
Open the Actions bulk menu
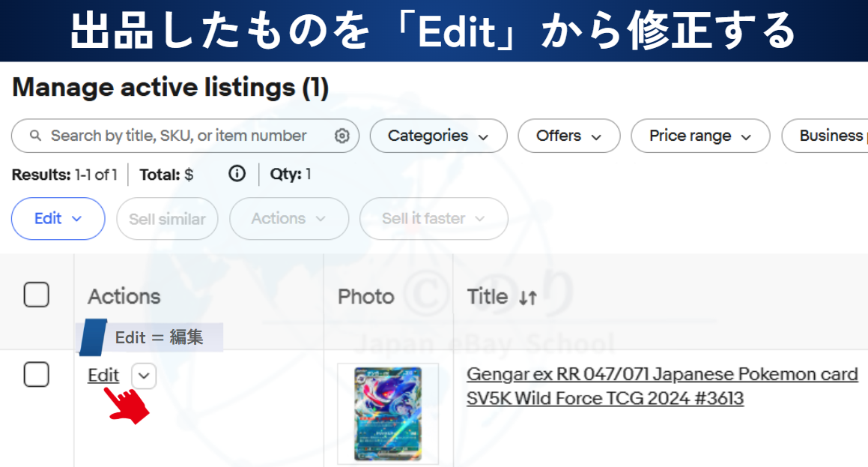[288, 219]
